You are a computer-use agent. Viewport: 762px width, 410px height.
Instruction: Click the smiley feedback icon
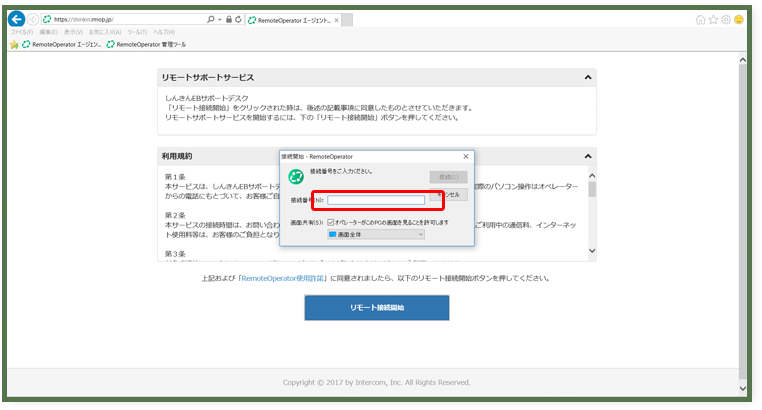(738, 19)
